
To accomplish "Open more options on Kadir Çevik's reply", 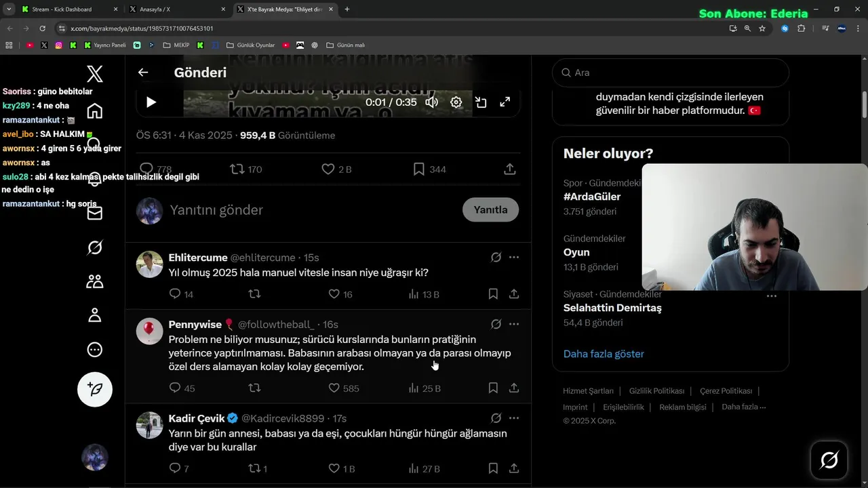I will click(x=514, y=418).
